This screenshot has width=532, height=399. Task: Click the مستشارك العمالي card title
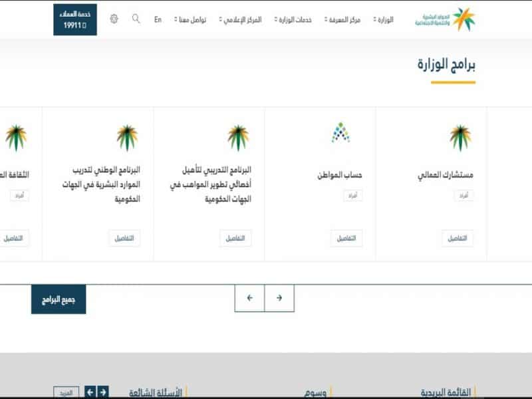coord(446,175)
